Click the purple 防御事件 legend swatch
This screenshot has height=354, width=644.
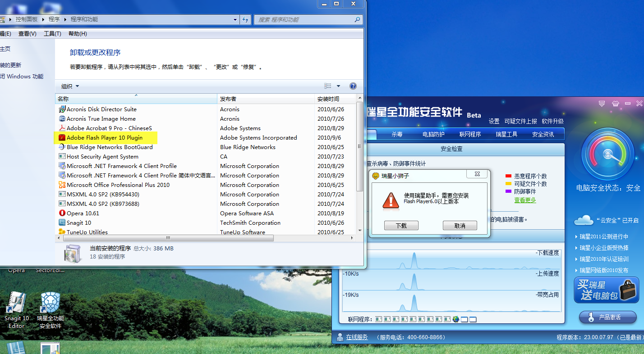click(x=508, y=191)
